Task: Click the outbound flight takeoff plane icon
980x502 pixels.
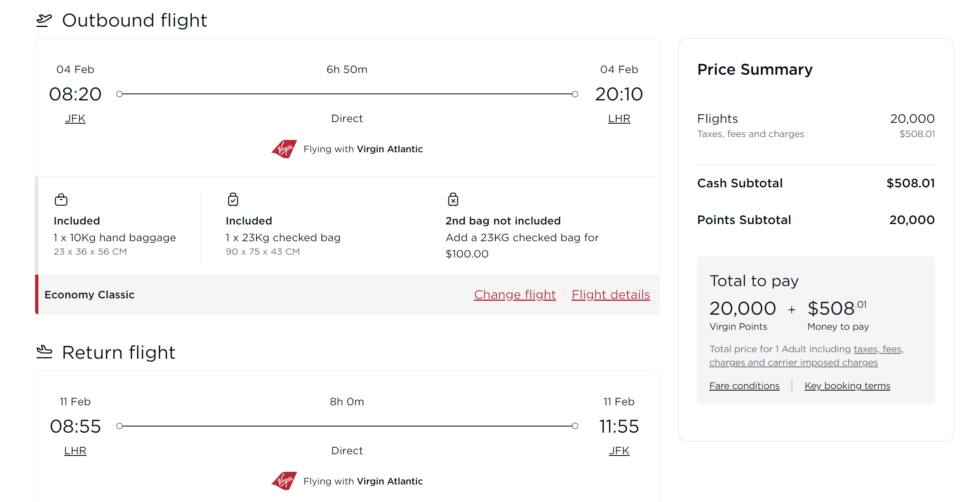Action: point(44,20)
